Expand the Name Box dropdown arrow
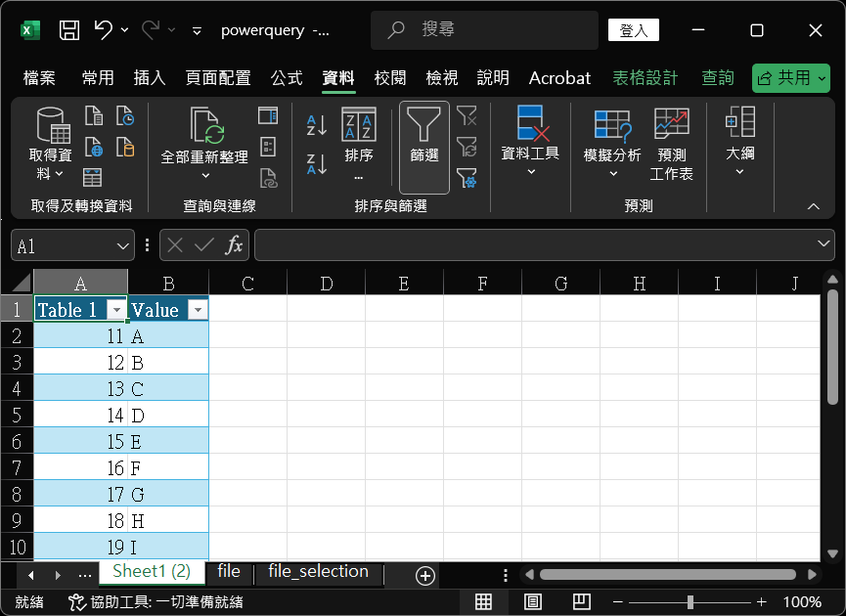 click(x=123, y=245)
